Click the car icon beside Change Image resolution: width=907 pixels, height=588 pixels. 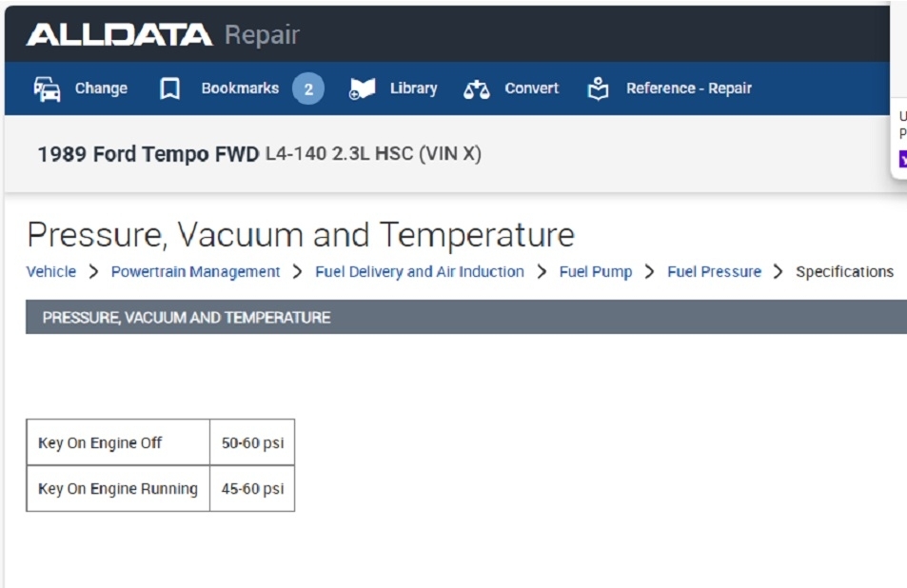click(x=47, y=88)
